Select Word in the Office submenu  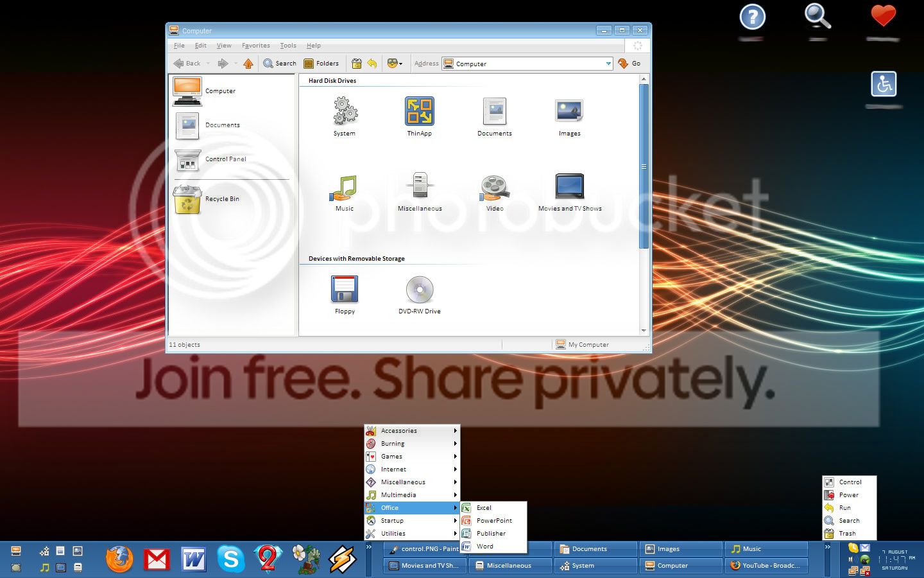(x=493, y=547)
